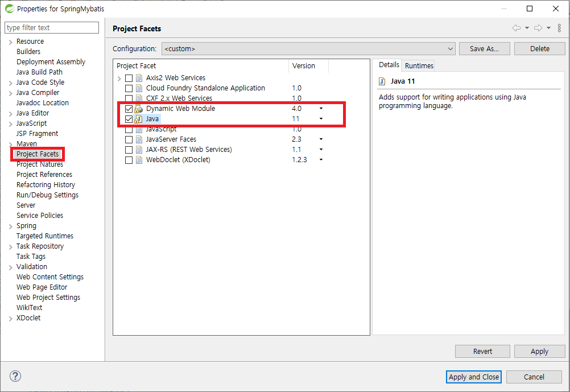The width and height of the screenshot is (570, 392).
Task: Click the forward navigation arrow icon
Action: (x=538, y=28)
